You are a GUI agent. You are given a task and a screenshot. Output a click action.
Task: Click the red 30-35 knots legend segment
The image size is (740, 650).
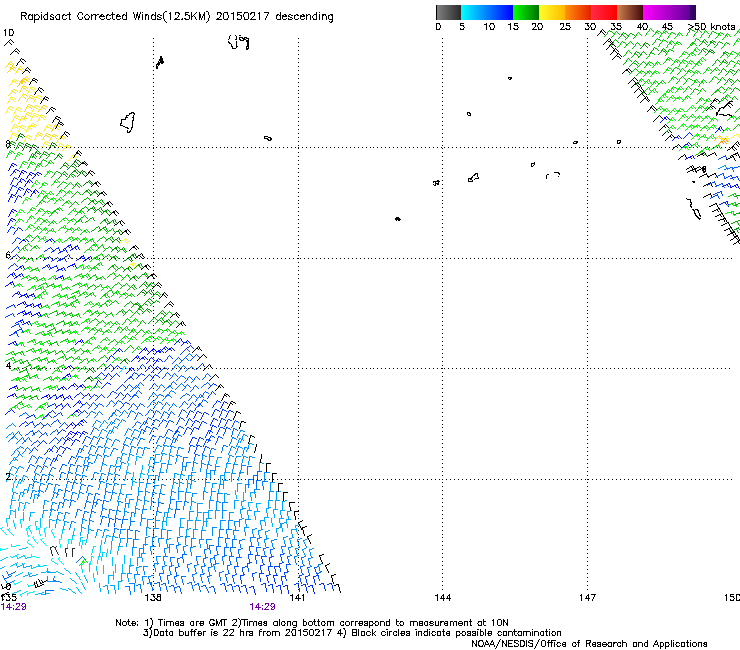604,12
